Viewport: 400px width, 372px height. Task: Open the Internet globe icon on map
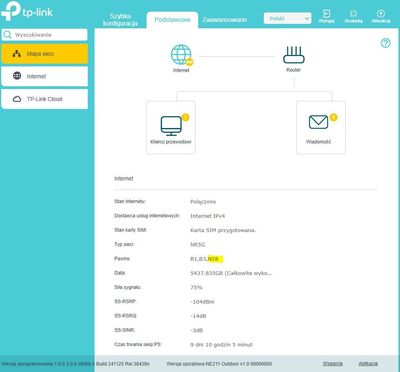coord(181,54)
